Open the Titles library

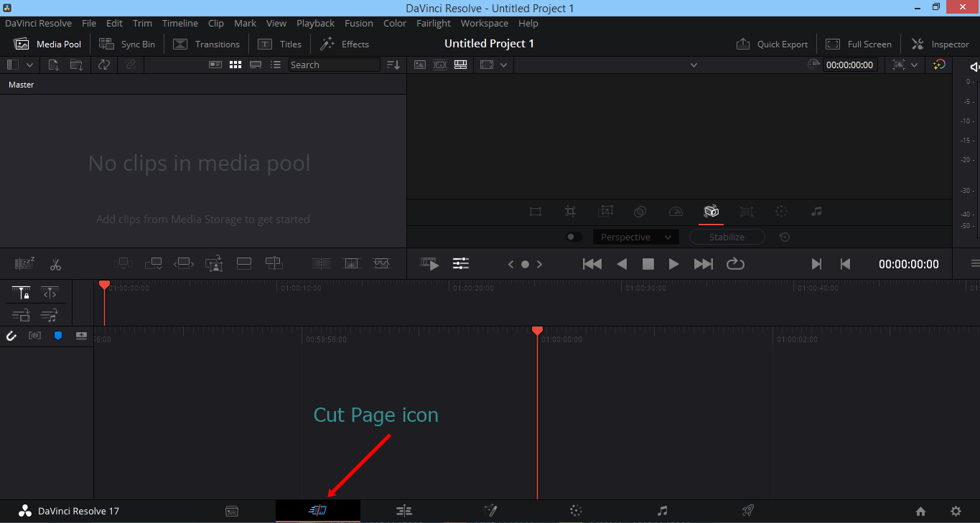click(x=280, y=44)
